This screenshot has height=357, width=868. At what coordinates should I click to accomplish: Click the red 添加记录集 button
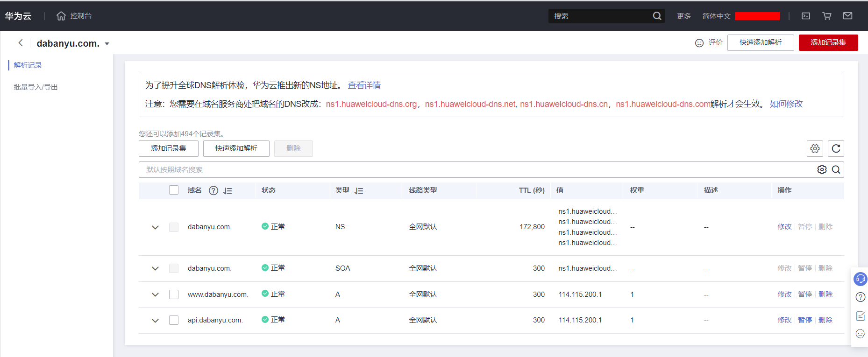(828, 42)
